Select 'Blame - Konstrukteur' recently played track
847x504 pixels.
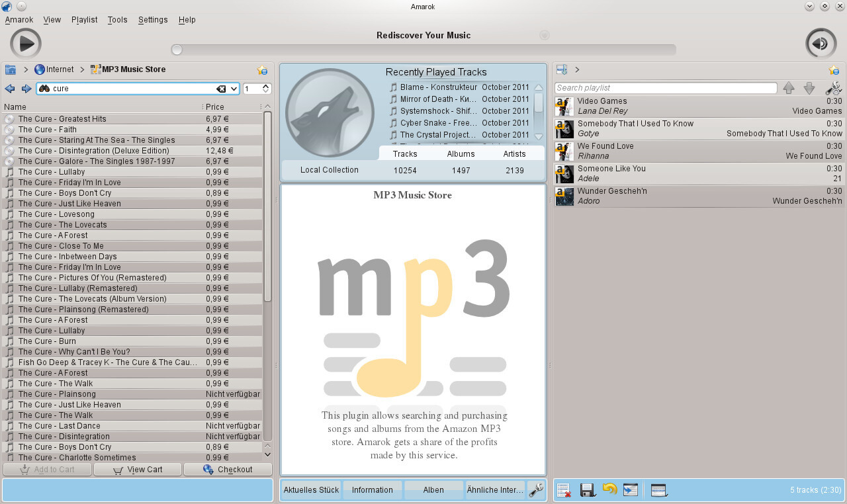[459, 87]
